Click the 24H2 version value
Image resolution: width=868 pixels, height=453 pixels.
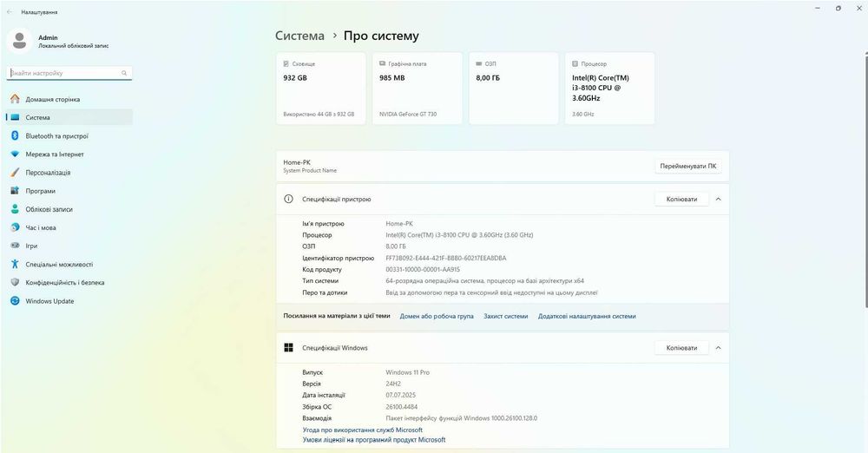[393, 384]
